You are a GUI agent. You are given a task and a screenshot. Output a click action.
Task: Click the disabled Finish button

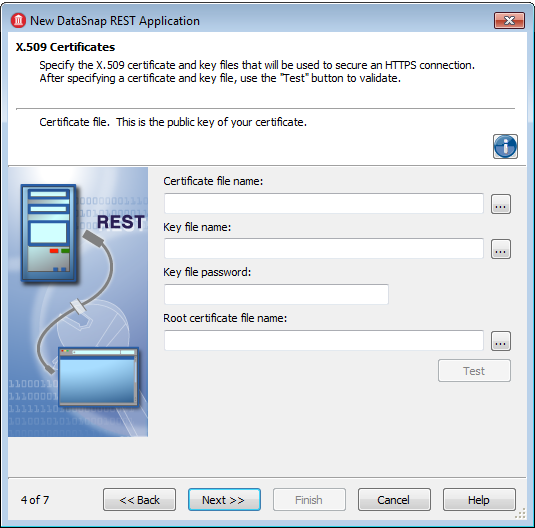(309, 500)
